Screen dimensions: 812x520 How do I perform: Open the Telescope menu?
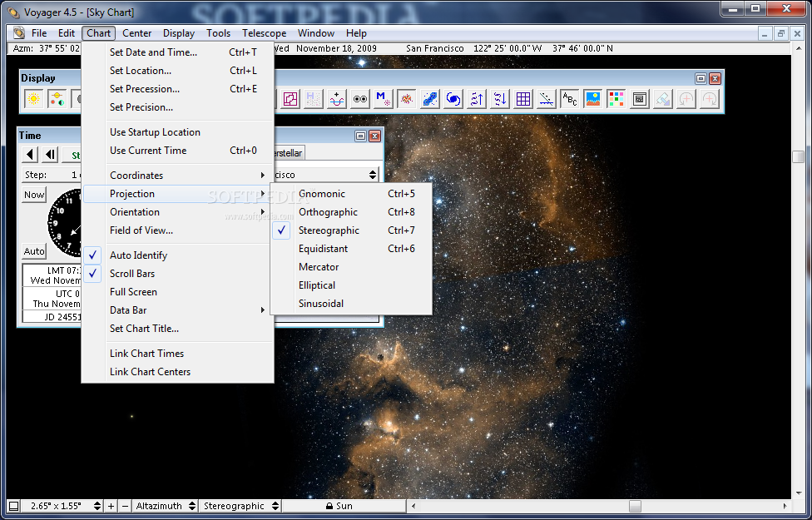(x=264, y=32)
